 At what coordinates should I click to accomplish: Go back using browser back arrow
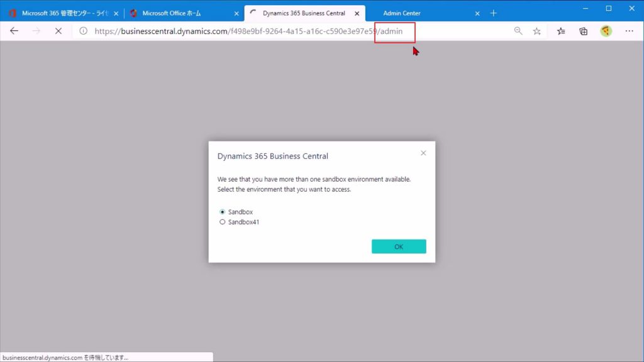tap(14, 31)
